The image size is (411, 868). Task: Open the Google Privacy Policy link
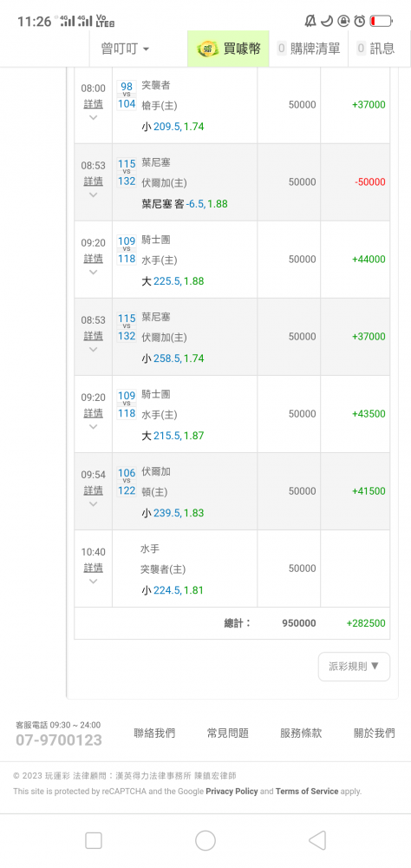[232, 791]
